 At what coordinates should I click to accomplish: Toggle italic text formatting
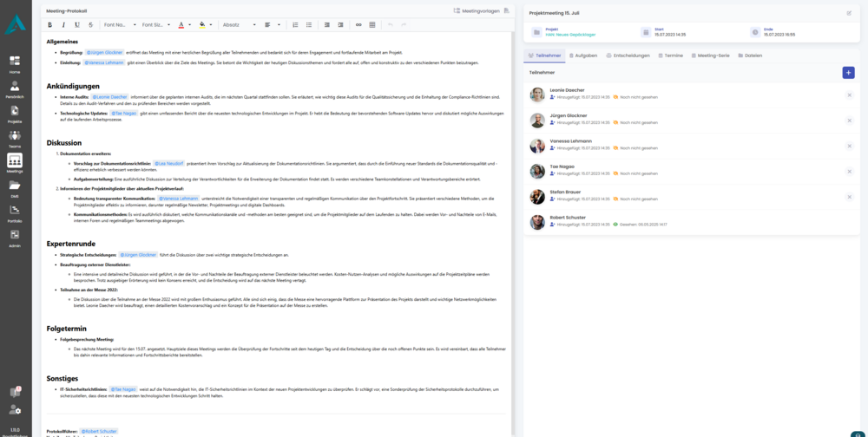click(x=63, y=25)
